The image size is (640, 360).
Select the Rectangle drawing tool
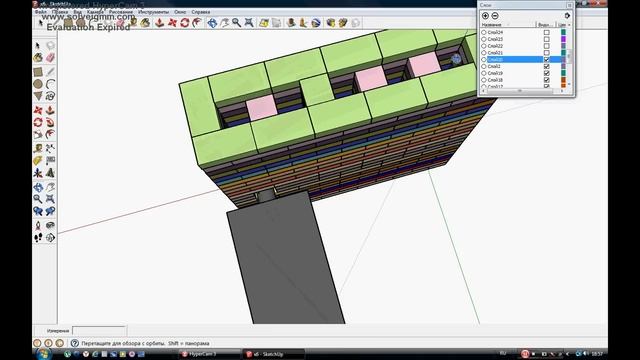tap(38, 72)
